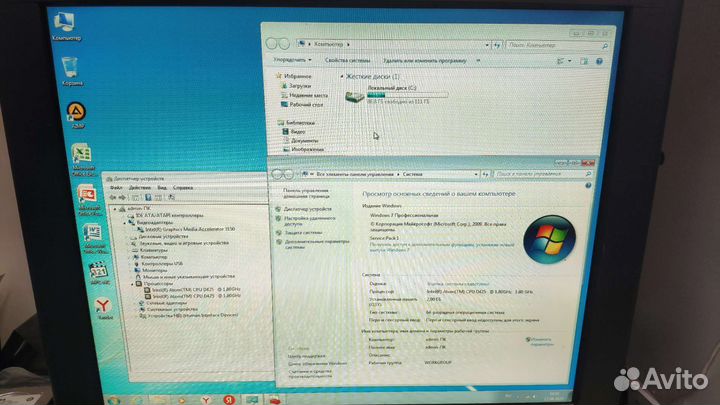Screen dimensions: 720x405
Task: Select Загрузки in Explorer navigation pane
Action: 299,86
